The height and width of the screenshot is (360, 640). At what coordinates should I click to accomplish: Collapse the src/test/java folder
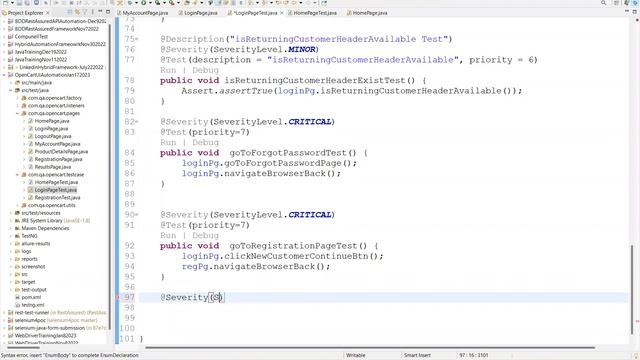point(11,90)
